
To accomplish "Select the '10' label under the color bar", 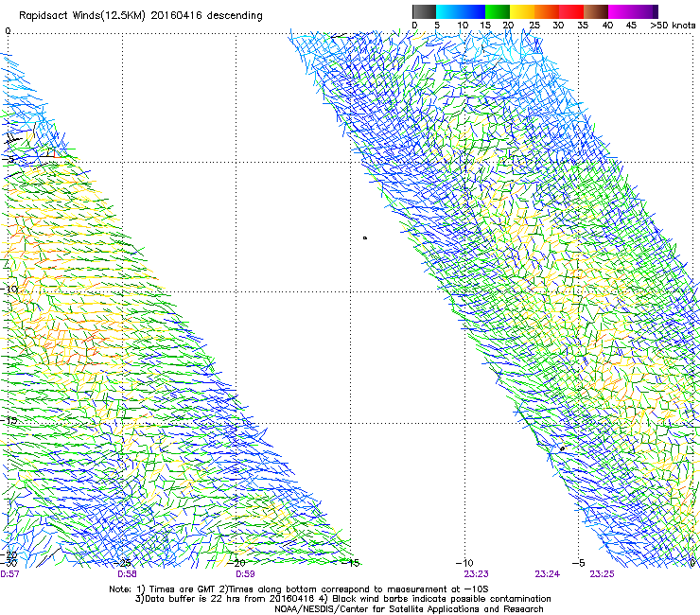I will [x=463, y=26].
